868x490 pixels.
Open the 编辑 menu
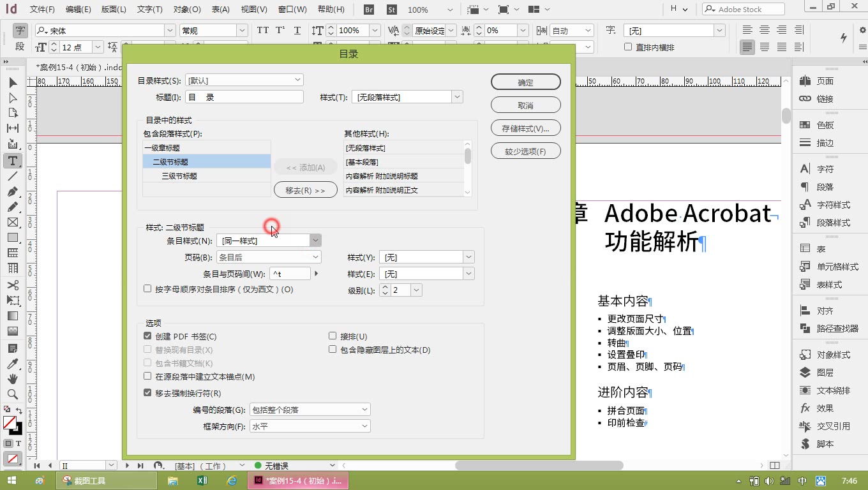coord(79,10)
